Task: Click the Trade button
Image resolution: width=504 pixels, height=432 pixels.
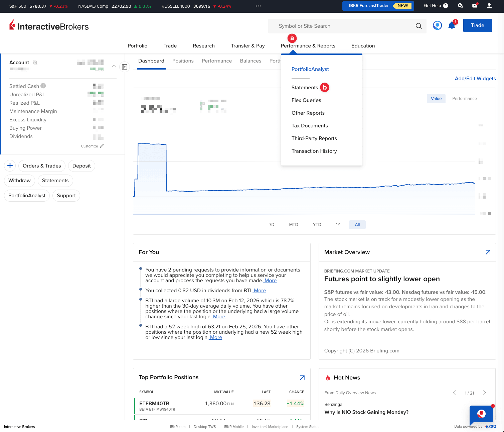Action: 477,25
